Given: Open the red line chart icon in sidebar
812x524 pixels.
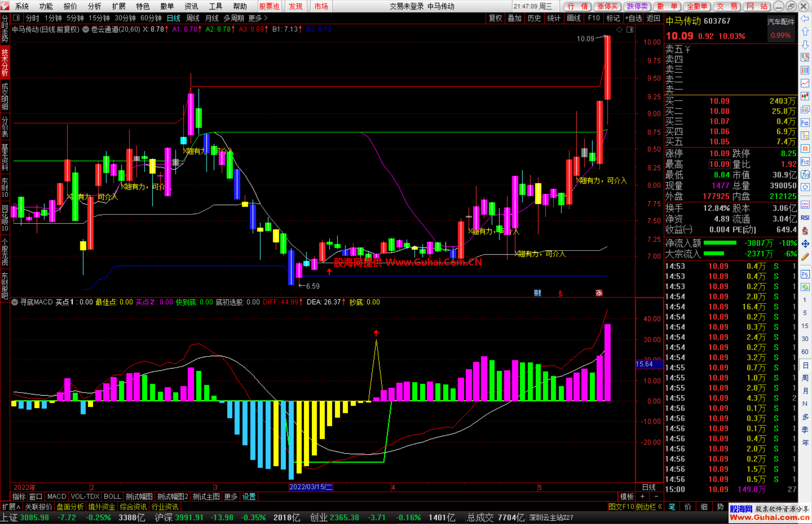Looking at the screenshot, I should [805, 83].
